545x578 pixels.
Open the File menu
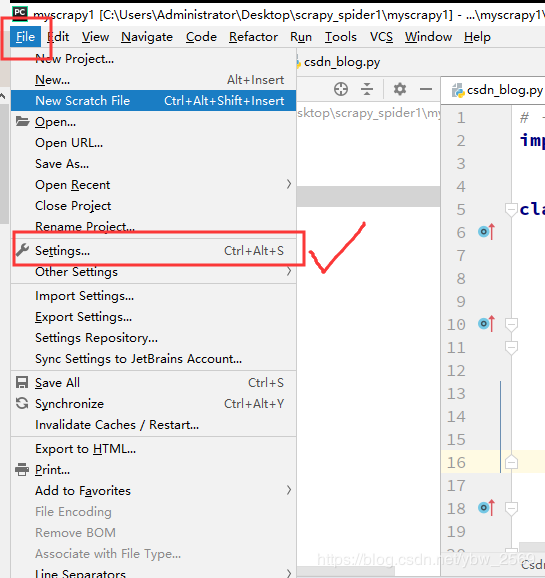[25, 36]
